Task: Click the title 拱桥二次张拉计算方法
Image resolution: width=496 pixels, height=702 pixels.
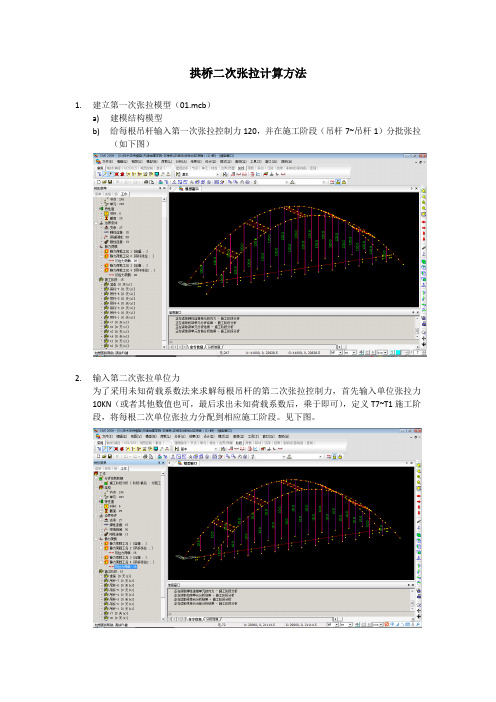Action: (x=248, y=73)
